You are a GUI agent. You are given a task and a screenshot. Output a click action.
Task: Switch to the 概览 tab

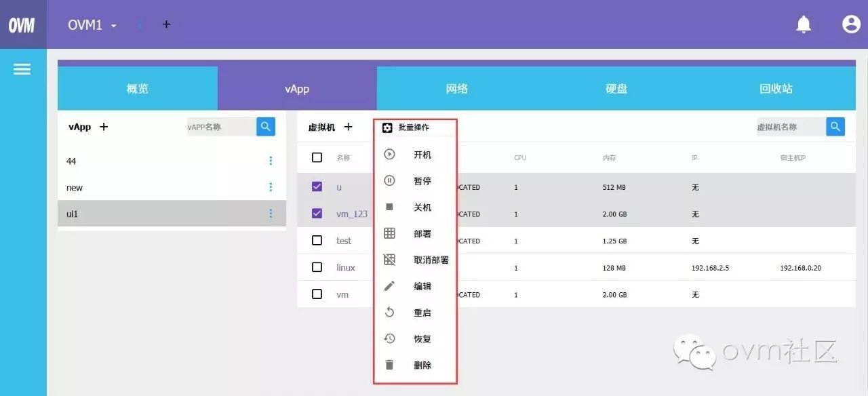point(138,88)
